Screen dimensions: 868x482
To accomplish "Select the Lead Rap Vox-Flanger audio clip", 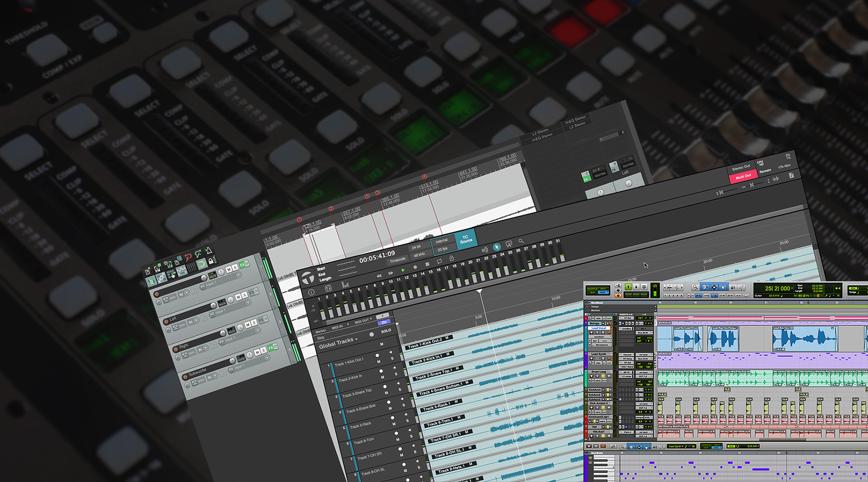I will (x=723, y=338).
